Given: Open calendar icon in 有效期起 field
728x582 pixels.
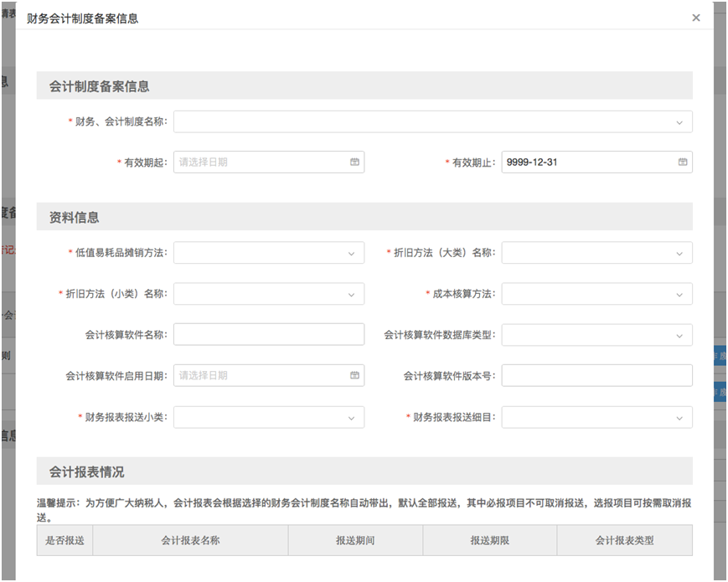Looking at the screenshot, I should pos(354,162).
